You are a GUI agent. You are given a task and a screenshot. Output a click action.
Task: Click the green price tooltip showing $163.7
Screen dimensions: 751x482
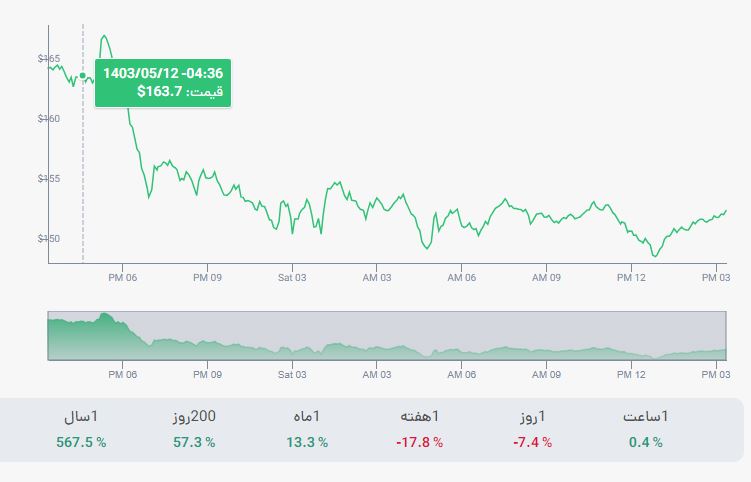click(163, 83)
